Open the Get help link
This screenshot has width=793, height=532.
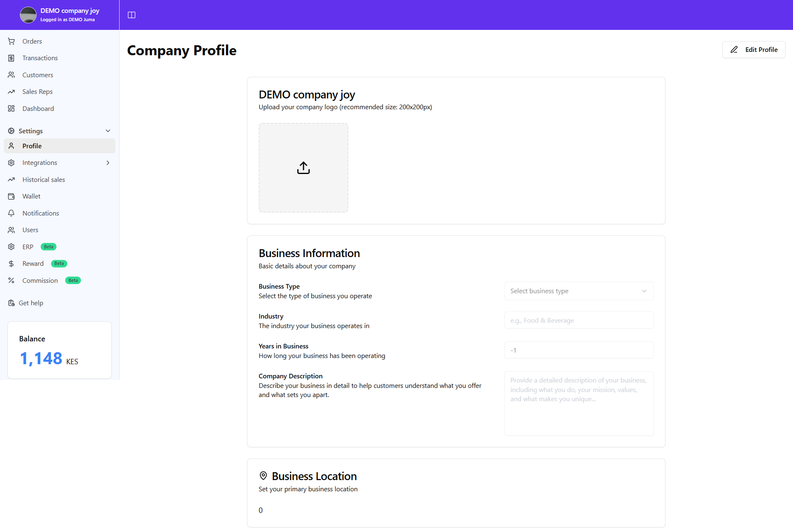coord(31,303)
